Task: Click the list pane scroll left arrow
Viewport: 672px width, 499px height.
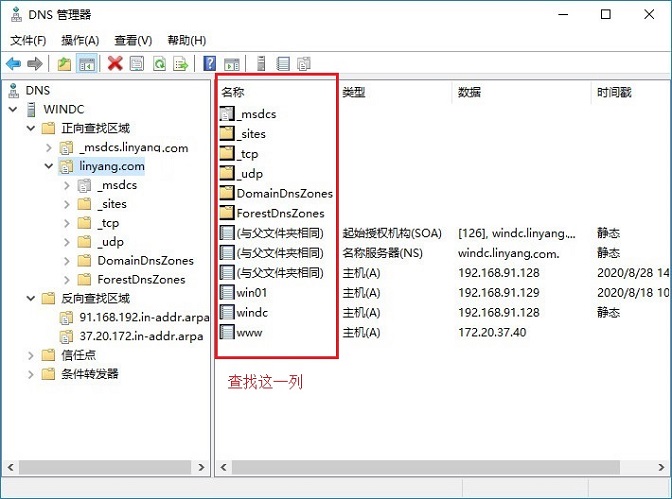Action: pyautogui.click(x=223, y=467)
